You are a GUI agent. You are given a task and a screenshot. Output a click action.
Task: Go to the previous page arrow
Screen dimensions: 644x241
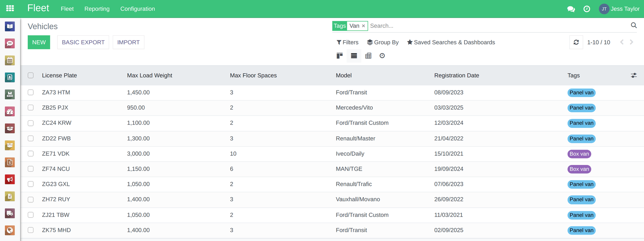tap(622, 42)
